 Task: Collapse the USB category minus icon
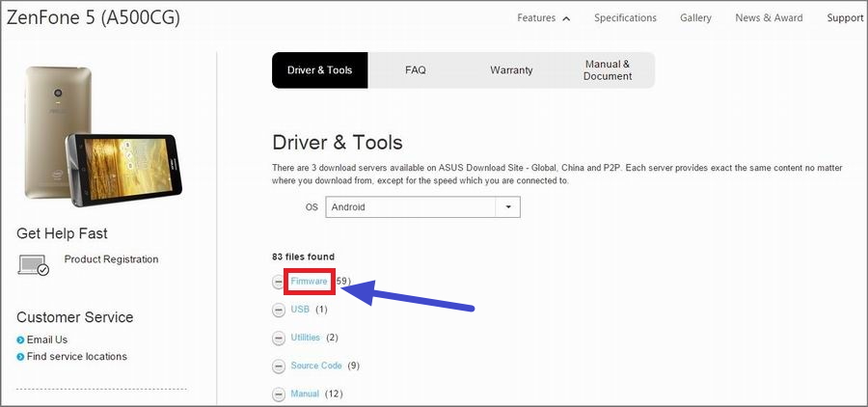(x=279, y=311)
